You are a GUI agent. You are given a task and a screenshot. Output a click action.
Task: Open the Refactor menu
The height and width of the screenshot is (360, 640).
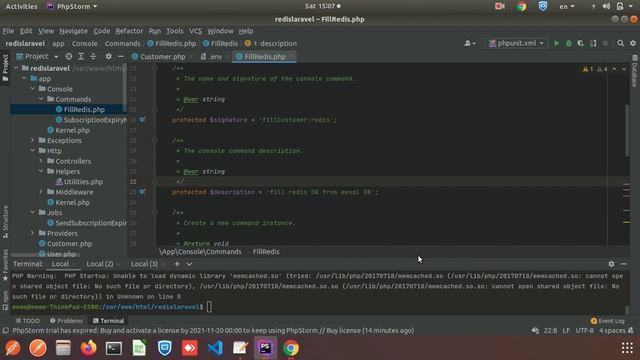[129, 31]
